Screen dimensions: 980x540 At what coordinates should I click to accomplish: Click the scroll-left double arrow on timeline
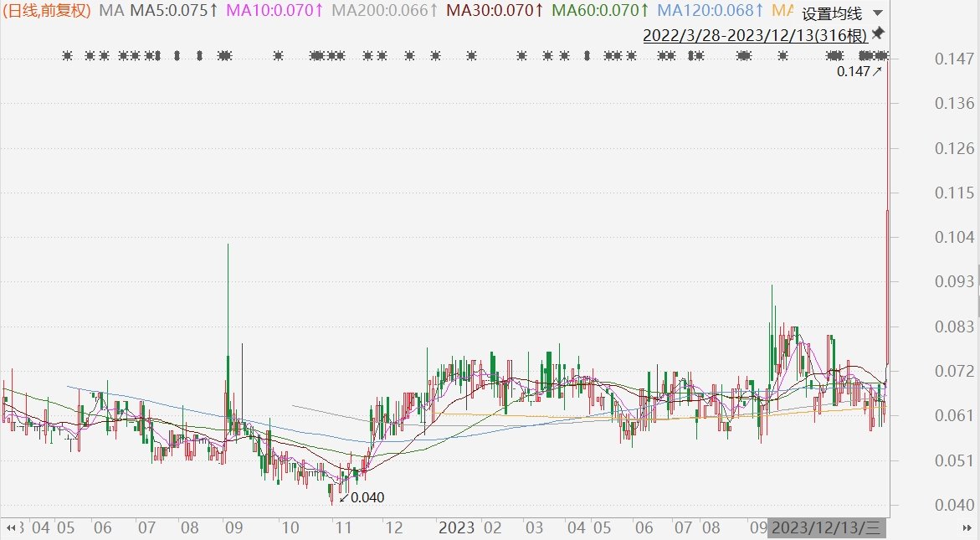tap(11, 528)
